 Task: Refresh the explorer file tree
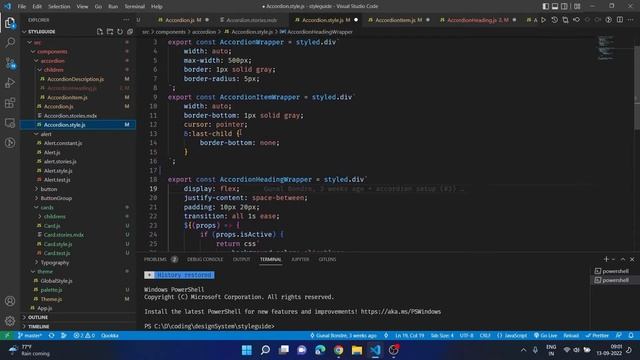coord(120,31)
